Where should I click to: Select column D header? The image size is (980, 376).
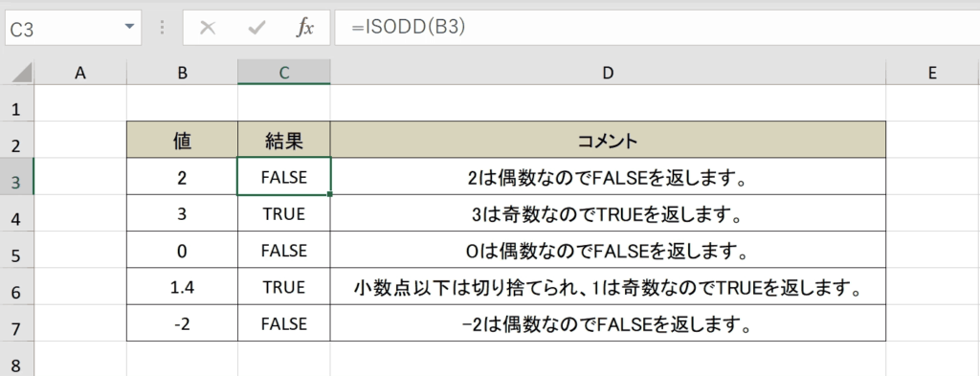(x=608, y=73)
